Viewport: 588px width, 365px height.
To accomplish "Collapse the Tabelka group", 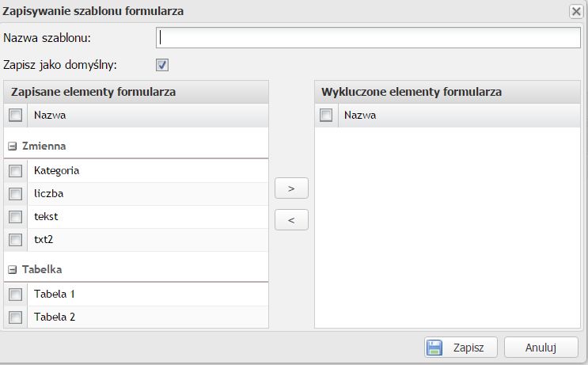I will pos(13,270).
